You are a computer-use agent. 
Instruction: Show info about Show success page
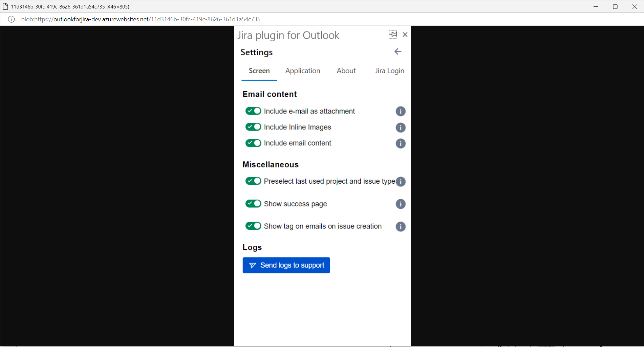400,204
